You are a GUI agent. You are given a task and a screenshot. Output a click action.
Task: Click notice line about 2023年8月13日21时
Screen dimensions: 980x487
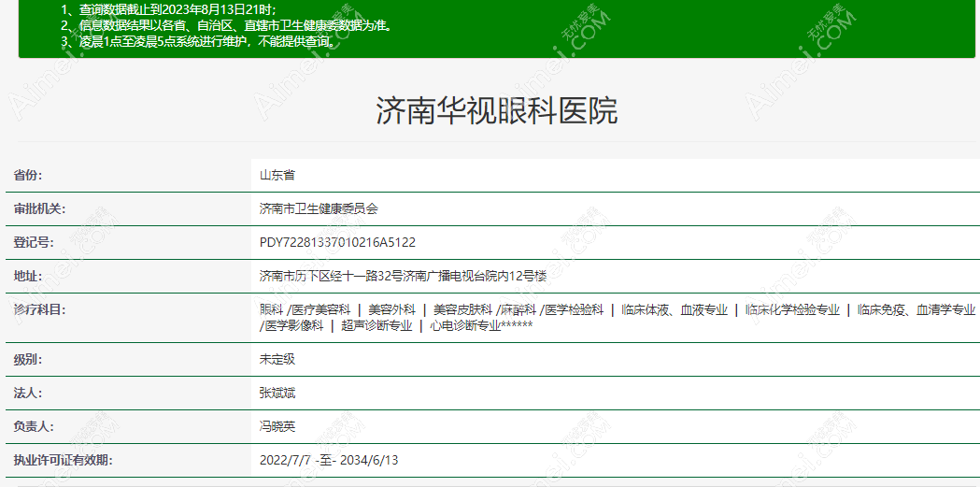169,9
